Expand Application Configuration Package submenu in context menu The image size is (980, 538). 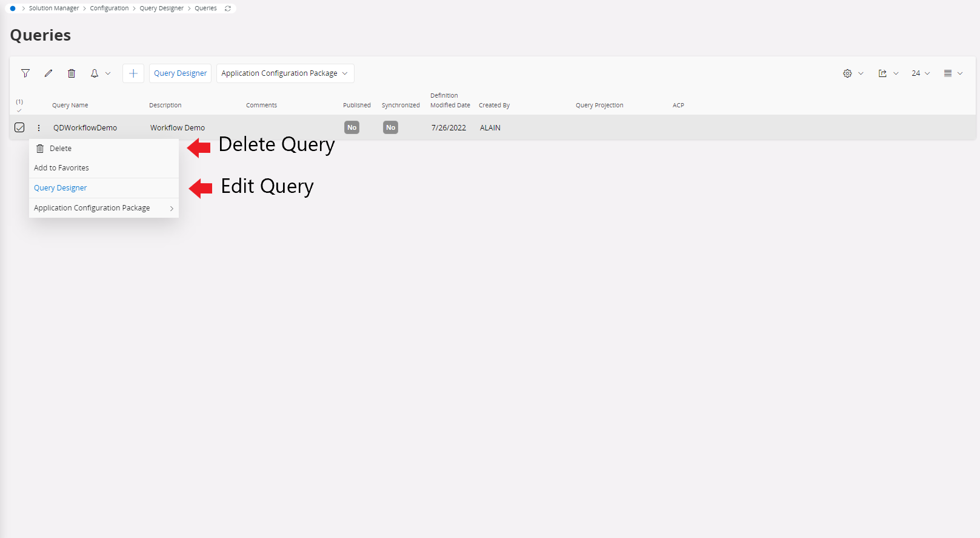pos(104,208)
